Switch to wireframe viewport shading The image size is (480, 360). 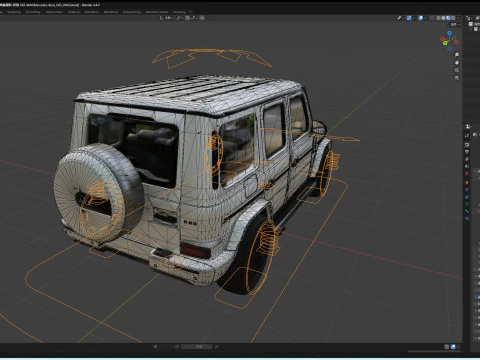438,18
